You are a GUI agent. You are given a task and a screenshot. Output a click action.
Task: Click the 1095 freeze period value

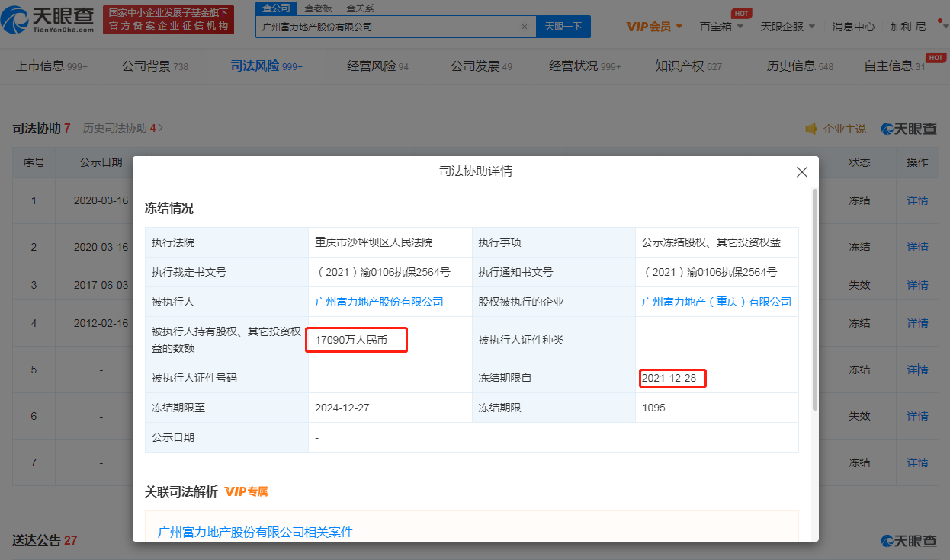click(653, 408)
